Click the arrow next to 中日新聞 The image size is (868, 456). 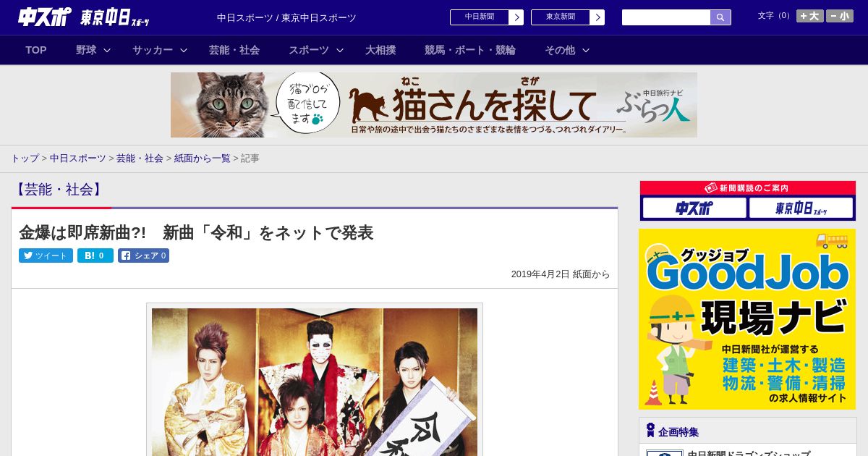click(x=516, y=17)
